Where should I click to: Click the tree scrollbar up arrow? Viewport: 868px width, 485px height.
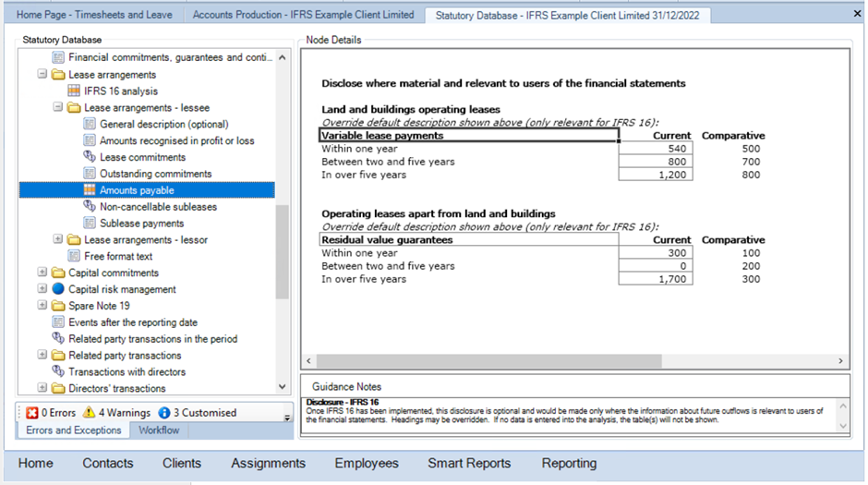(x=283, y=57)
